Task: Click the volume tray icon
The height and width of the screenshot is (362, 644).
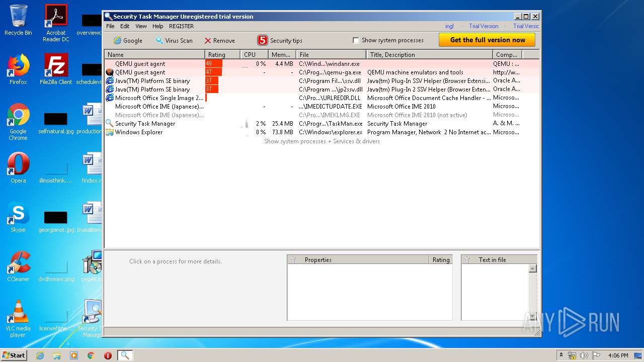Action: click(584, 355)
